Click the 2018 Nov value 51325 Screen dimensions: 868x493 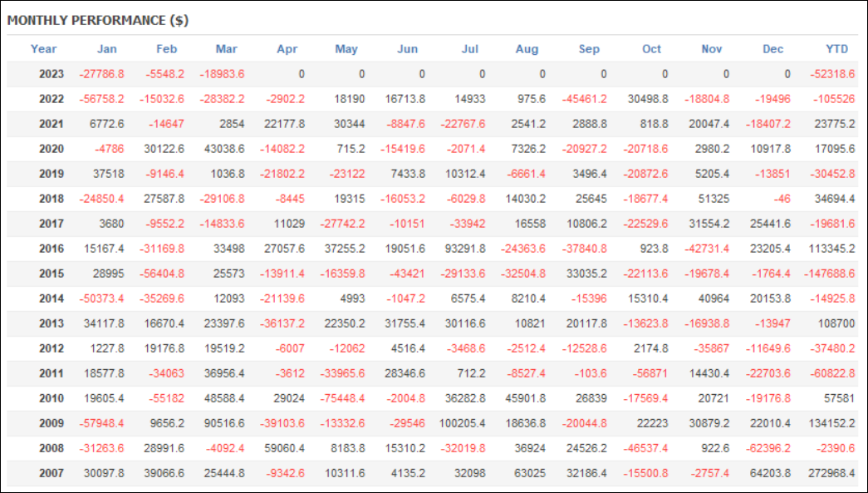click(714, 199)
